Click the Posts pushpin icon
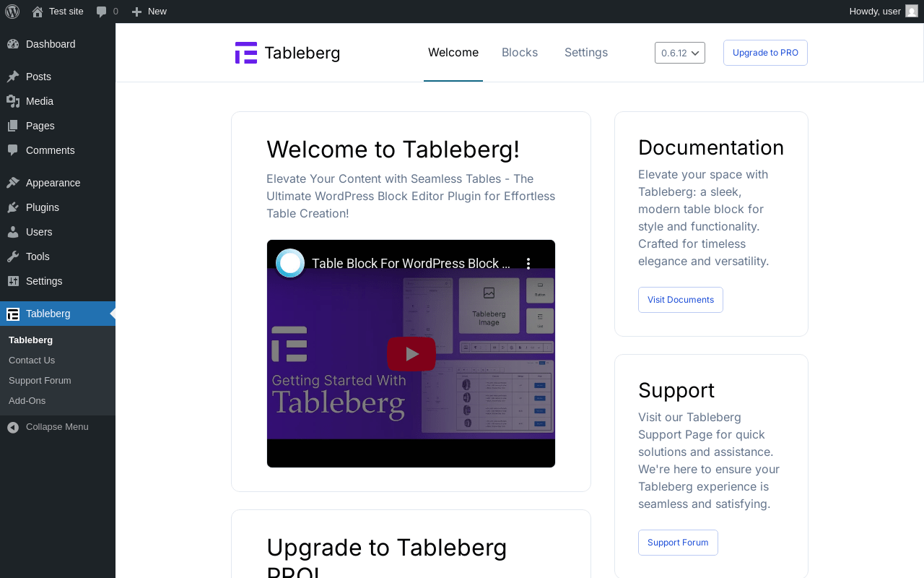The width and height of the screenshot is (924, 578). tap(13, 77)
